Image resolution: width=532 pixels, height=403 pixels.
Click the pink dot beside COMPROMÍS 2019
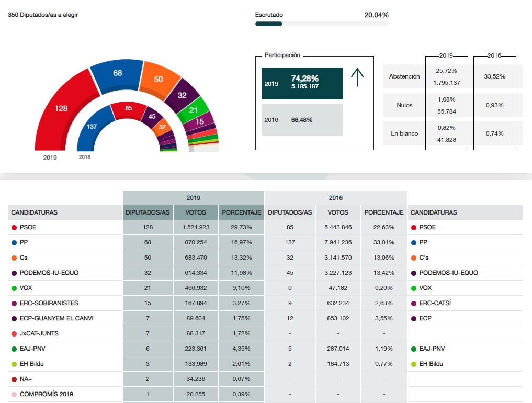pos(14,394)
